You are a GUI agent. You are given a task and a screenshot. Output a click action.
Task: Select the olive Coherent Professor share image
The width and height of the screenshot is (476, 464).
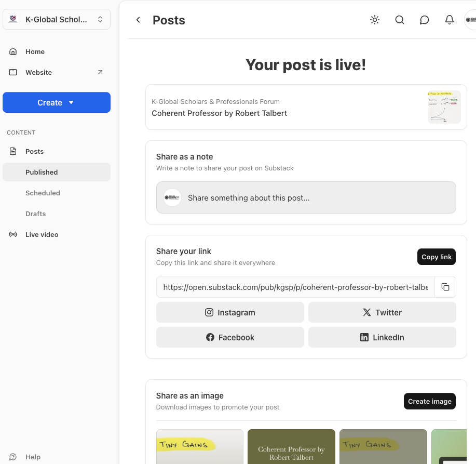click(291, 447)
